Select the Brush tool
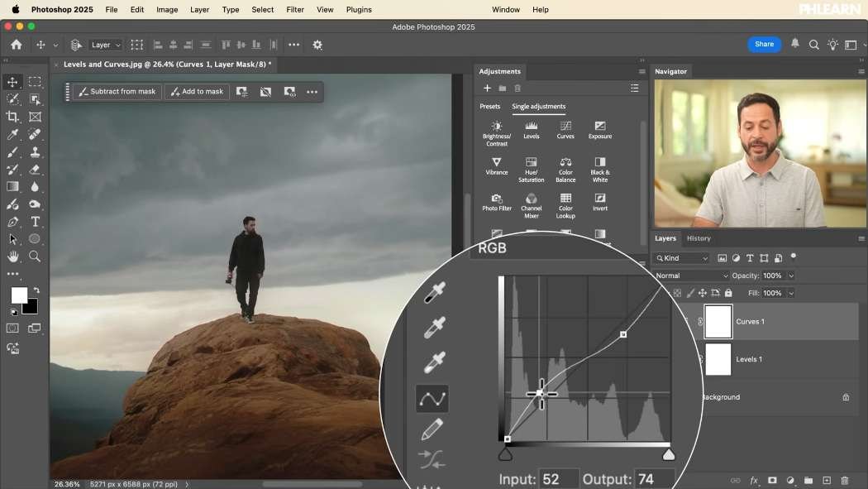Viewport: 868px width, 489px height. [12, 151]
